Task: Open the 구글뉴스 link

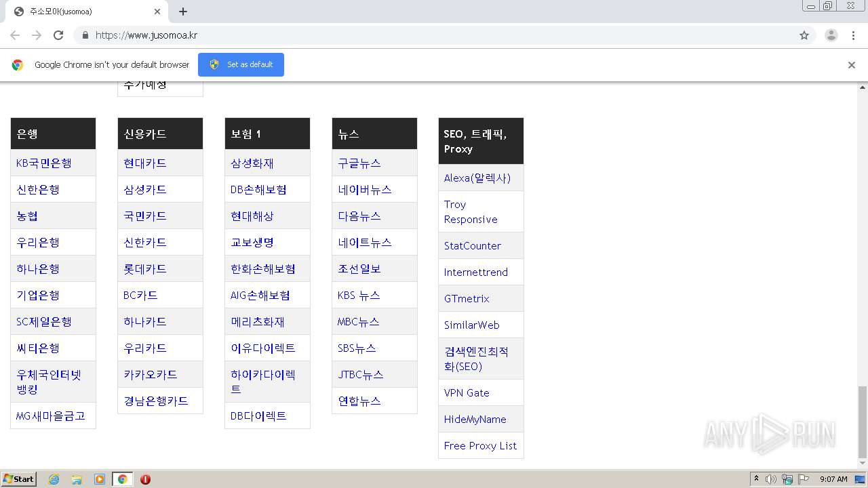Action: (359, 163)
